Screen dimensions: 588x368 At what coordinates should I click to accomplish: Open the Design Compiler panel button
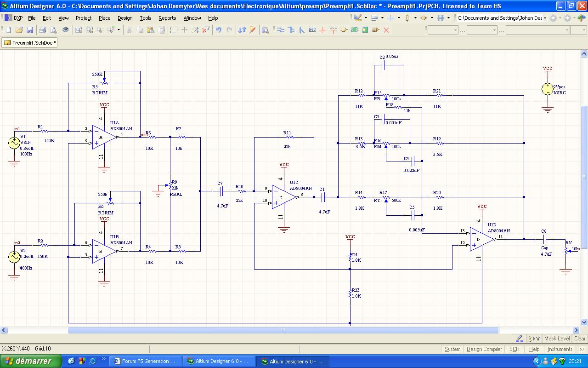[x=484, y=349]
